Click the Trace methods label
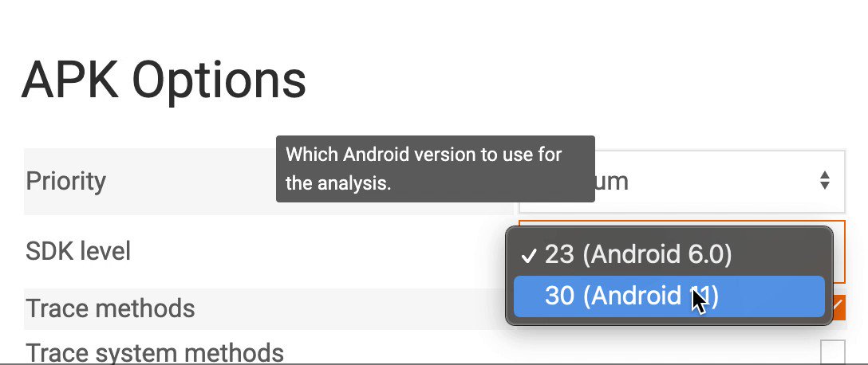Screen dimensions: 868x365 (110, 308)
